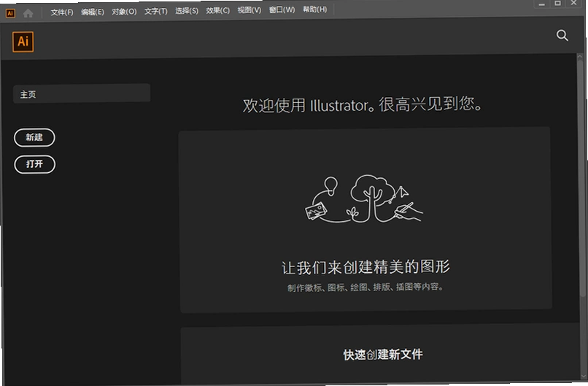This screenshot has width=588, height=386.
Task: Close the Illustrator window
Action: coord(574,3)
